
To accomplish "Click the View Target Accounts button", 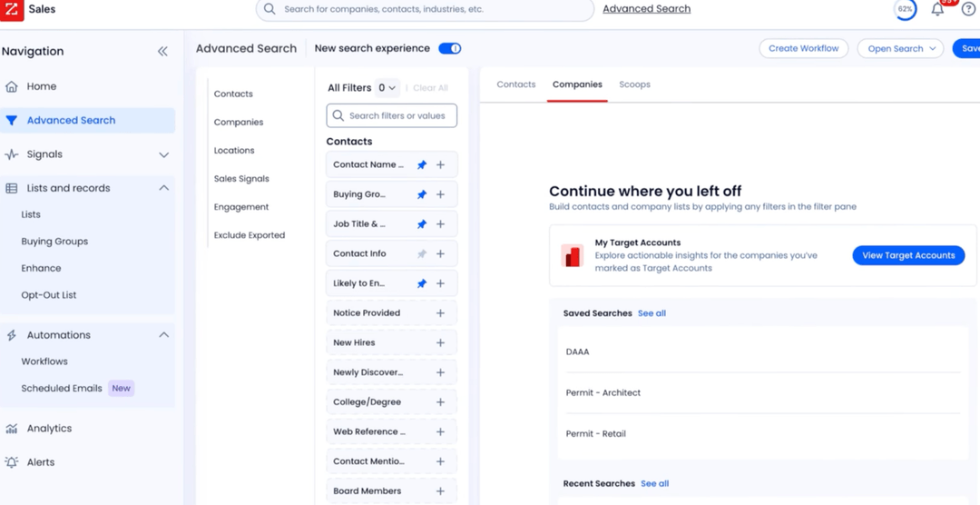I will pos(908,255).
